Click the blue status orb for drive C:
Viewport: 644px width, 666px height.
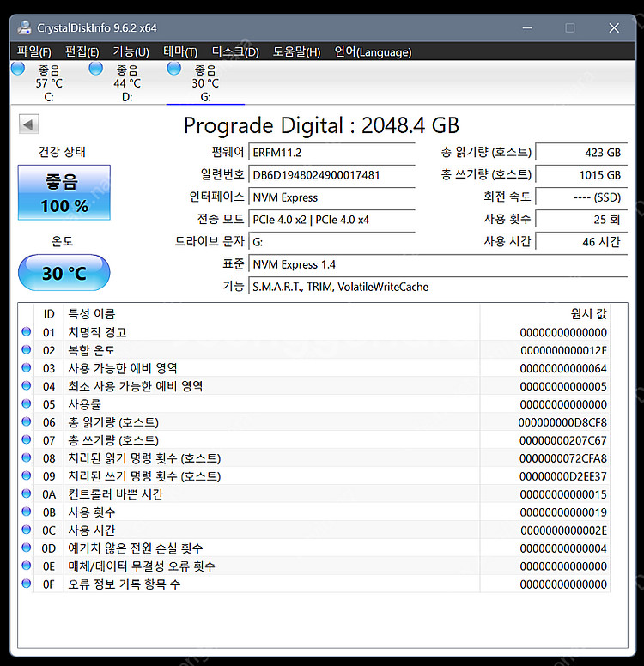click(x=18, y=69)
